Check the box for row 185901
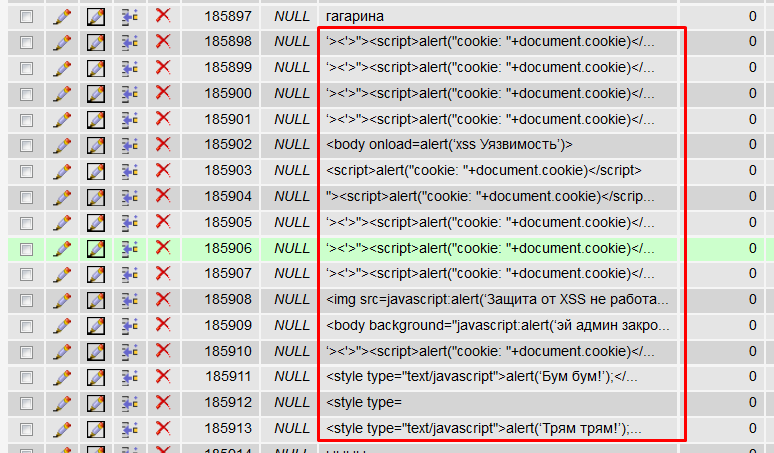The width and height of the screenshot is (774, 453). point(26,120)
